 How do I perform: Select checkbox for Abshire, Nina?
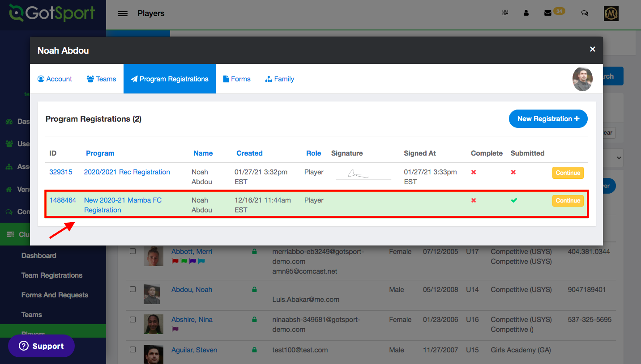(132, 319)
